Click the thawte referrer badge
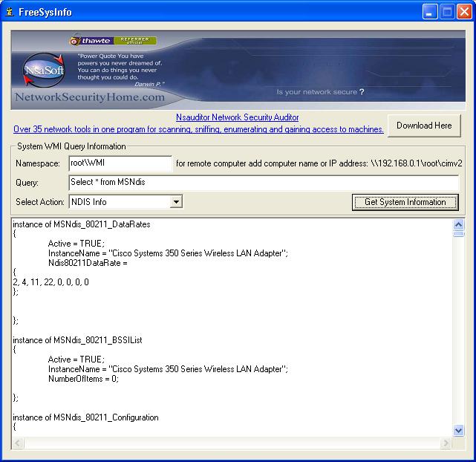This screenshot has height=462, width=476. pyautogui.click(x=113, y=40)
